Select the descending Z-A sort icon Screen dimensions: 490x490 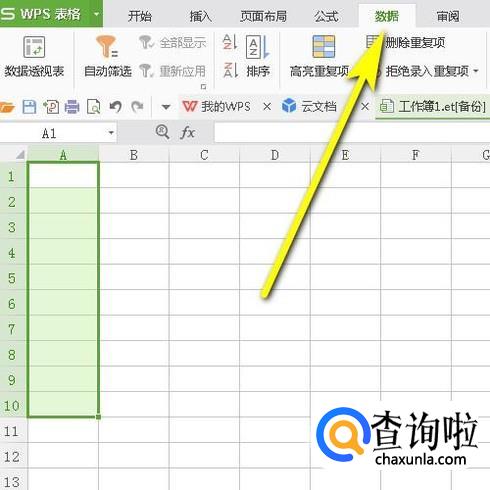click(x=230, y=70)
